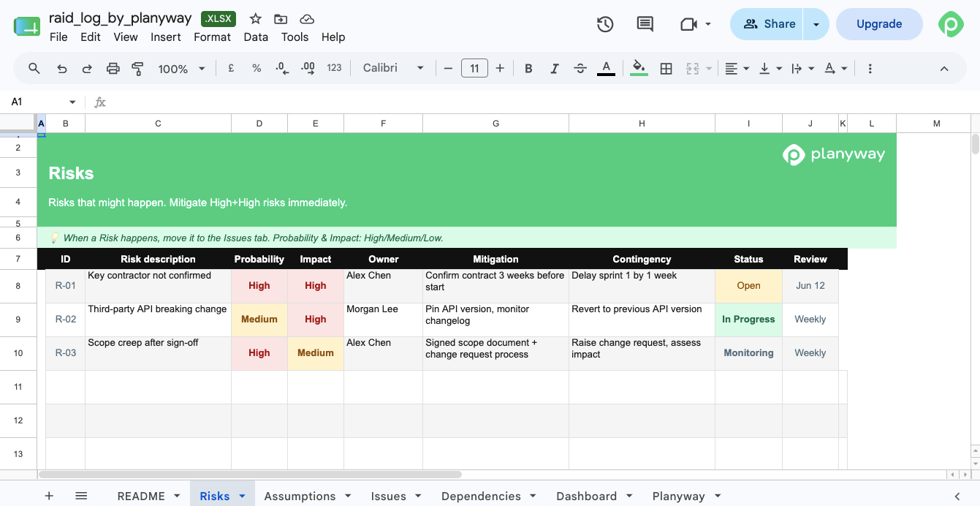Click the Upgrade button
Viewport: 980px width, 506px height.
(x=879, y=24)
